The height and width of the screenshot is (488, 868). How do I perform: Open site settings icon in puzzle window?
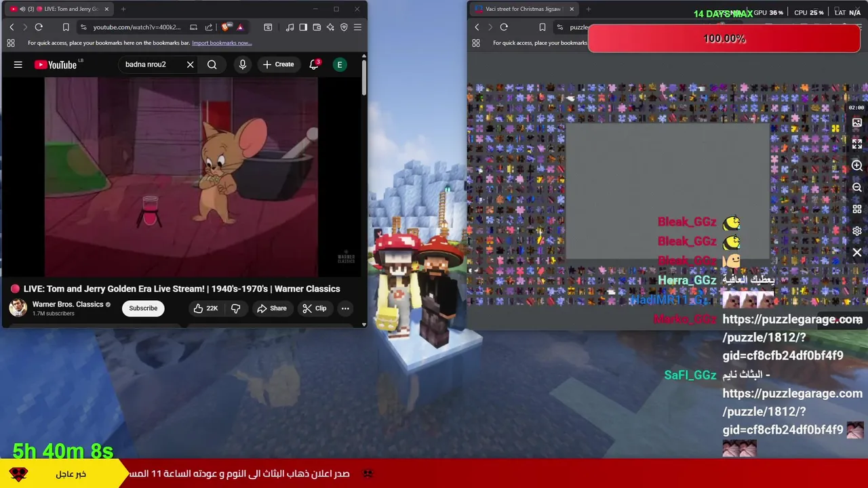coord(559,27)
